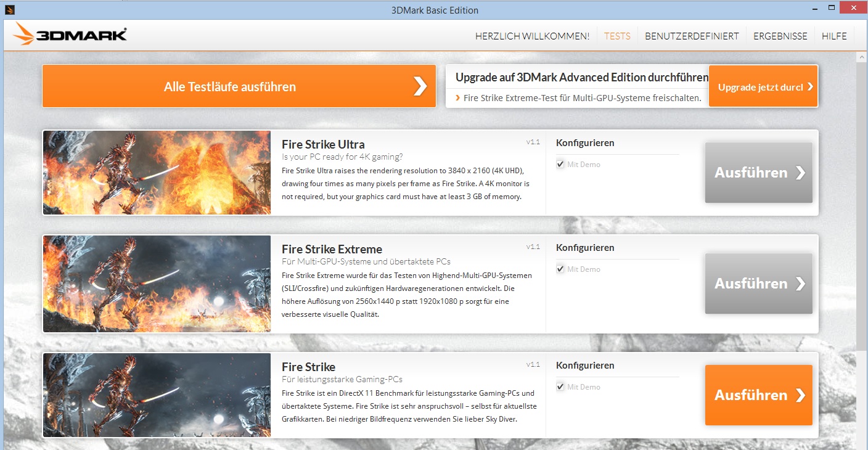Close the 3DMark window

(x=853, y=7)
